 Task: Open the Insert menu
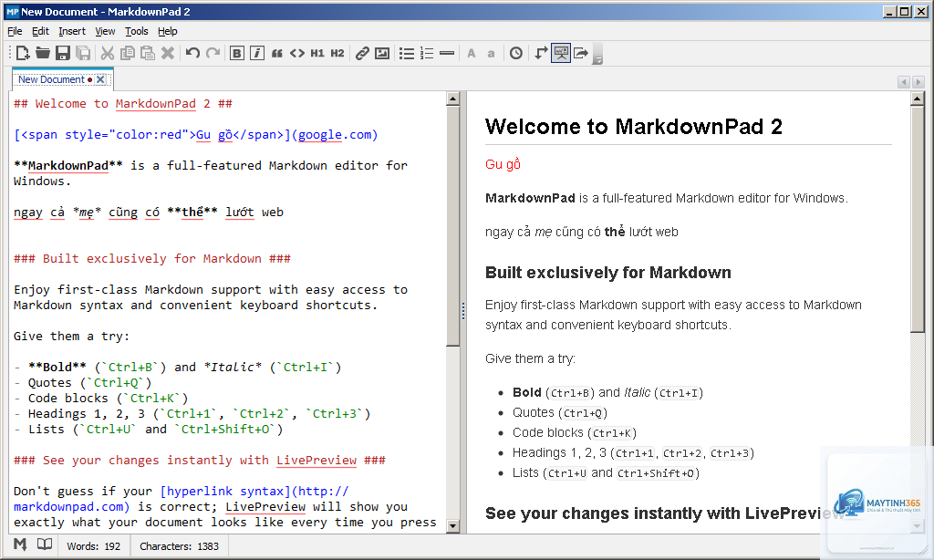pos(72,31)
